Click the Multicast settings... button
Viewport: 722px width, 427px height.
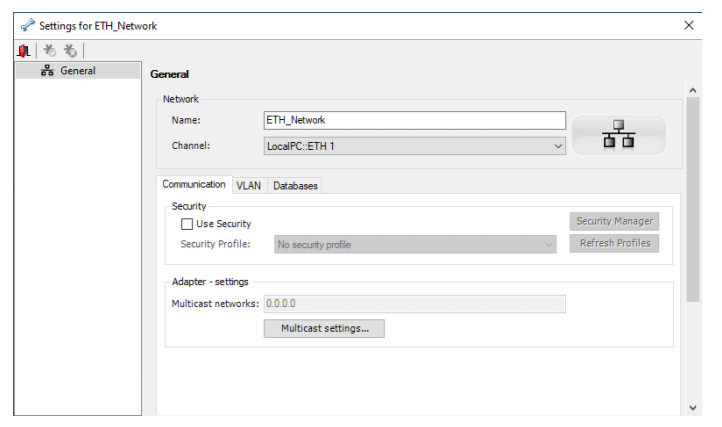pyautogui.click(x=324, y=328)
